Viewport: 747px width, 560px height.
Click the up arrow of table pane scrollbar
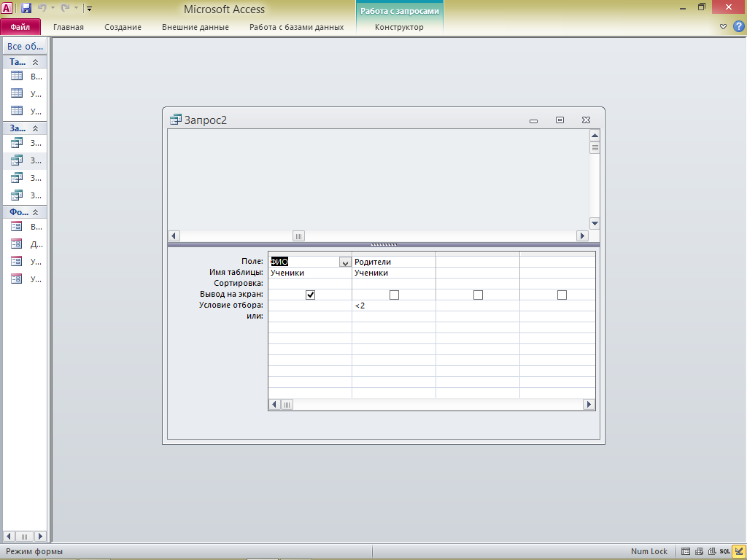(x=595, y=135)
